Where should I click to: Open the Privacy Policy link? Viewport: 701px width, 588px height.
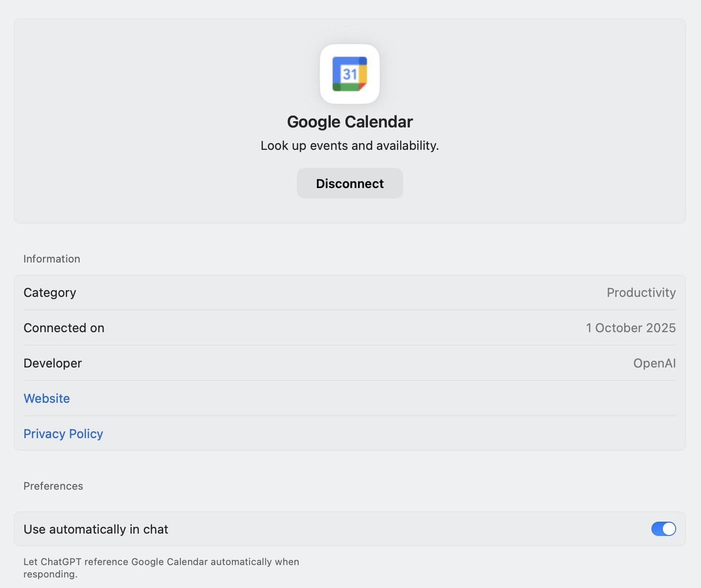coord(63,434)
